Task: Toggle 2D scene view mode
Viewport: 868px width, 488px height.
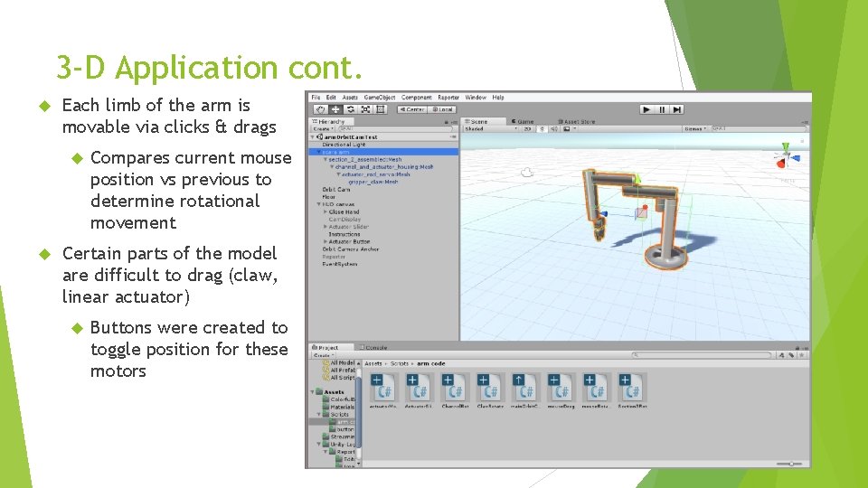Action: click(527, 129)
